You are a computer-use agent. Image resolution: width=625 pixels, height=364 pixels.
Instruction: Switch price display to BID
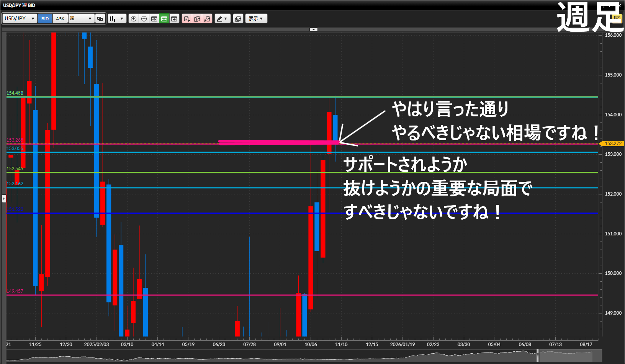[x=45, y=19]
